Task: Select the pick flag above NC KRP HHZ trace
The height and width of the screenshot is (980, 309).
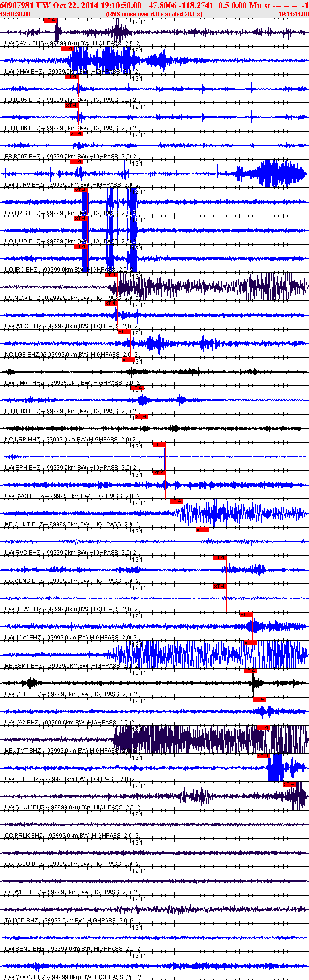Action: point(142,416)
